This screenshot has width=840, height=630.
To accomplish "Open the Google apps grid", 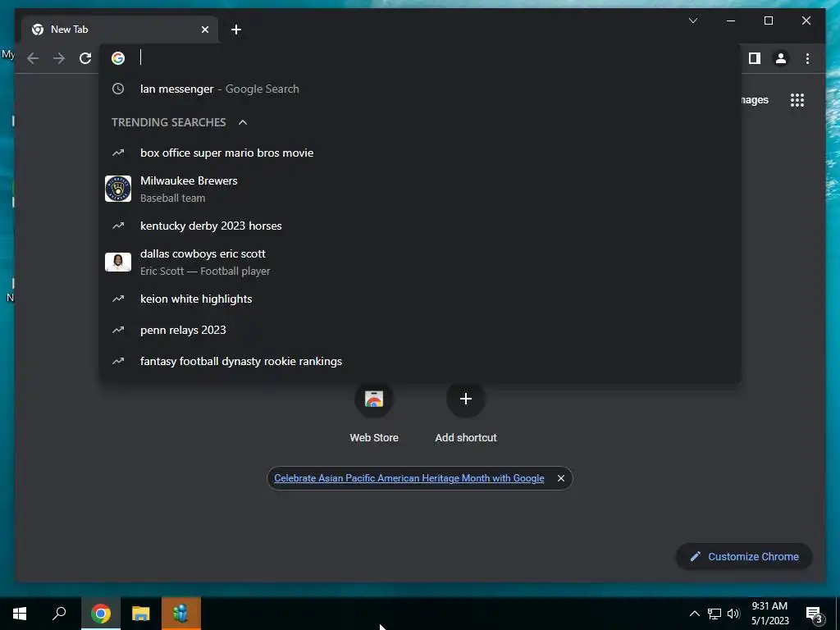I will tap(797, 100).
